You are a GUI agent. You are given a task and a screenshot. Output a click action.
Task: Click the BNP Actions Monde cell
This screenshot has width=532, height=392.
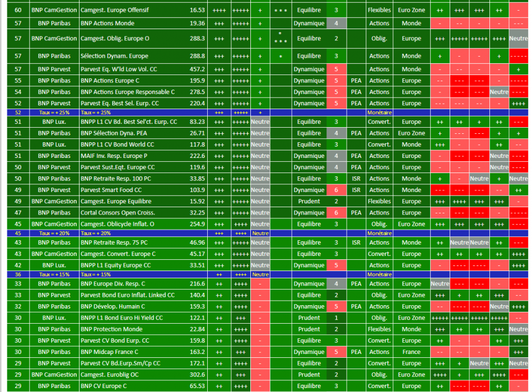pos(108,24)
